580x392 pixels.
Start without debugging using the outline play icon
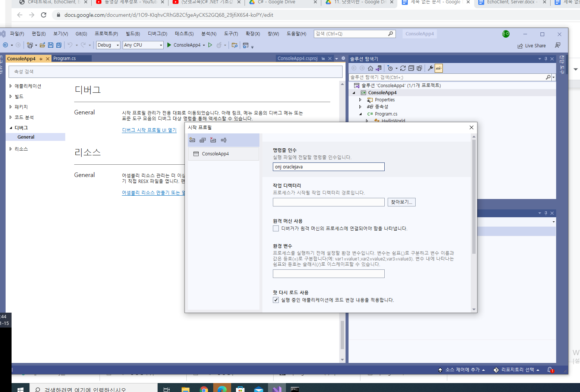[x=210, y=45]
